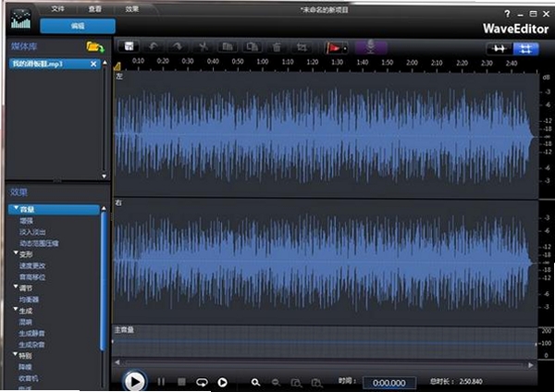Stop audio playback
The height and width of the screenshot is (392, 555).
[181, 382]
